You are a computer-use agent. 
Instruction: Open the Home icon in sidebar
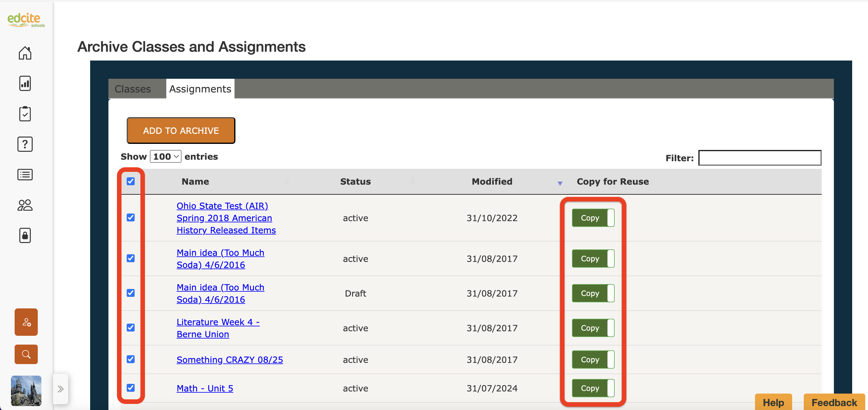click(x=25, y=53)
